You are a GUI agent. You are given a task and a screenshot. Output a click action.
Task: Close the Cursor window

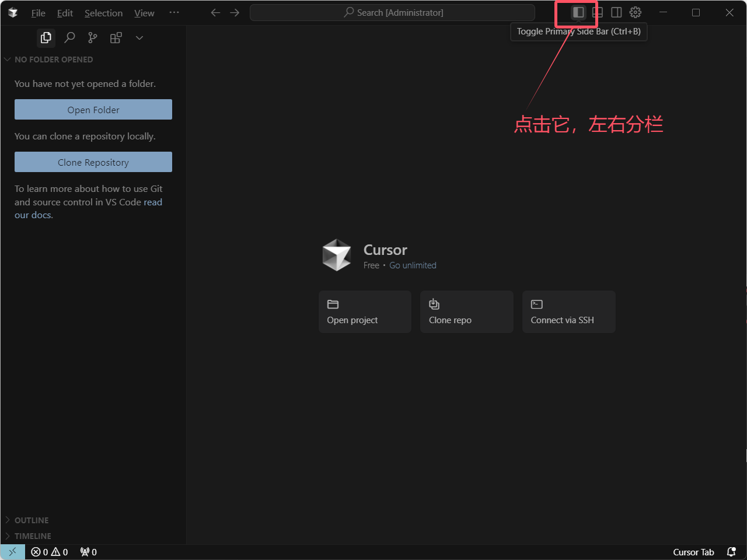click(729, 12)
